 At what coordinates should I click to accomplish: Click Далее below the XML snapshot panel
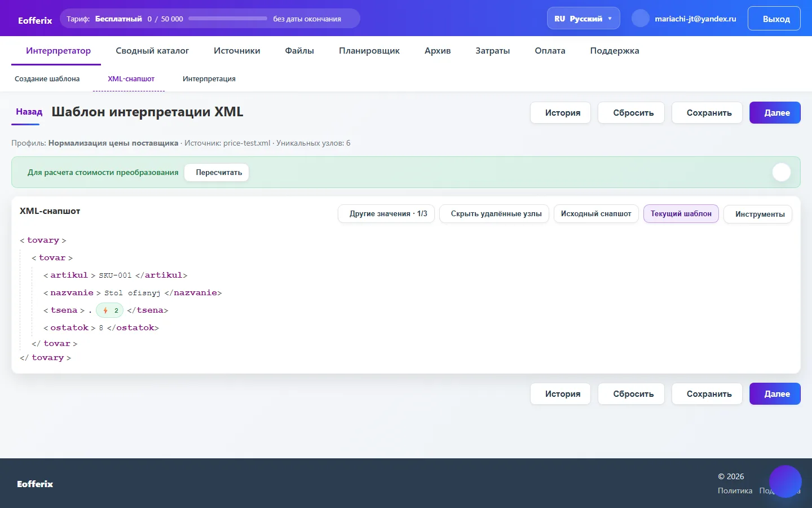(775, 393)
